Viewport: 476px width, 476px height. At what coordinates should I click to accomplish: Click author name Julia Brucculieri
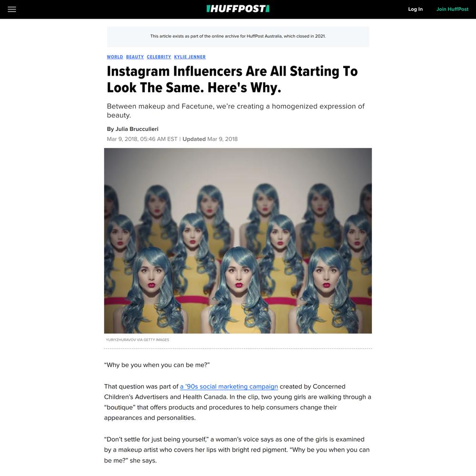[137, 129]
